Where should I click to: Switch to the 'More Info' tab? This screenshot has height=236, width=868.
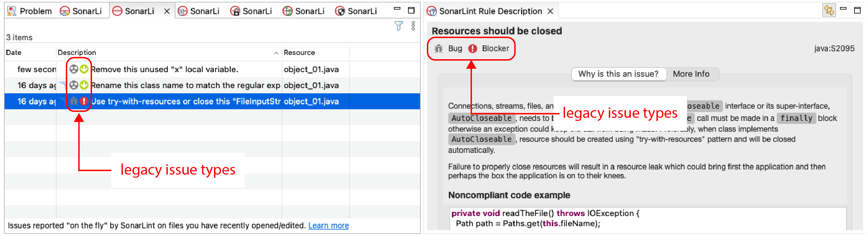coord(691,74)
